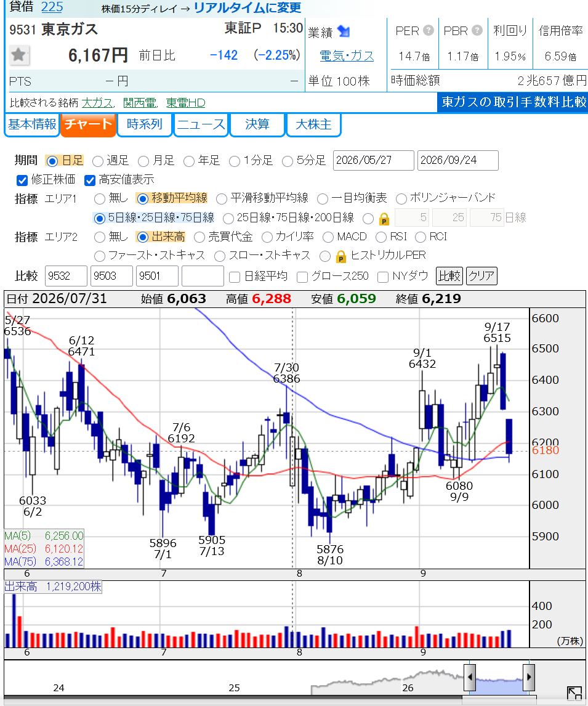Select 無し for エリア2 indicator
This screenshot has height=706, width=588.
tap(99, 237)
